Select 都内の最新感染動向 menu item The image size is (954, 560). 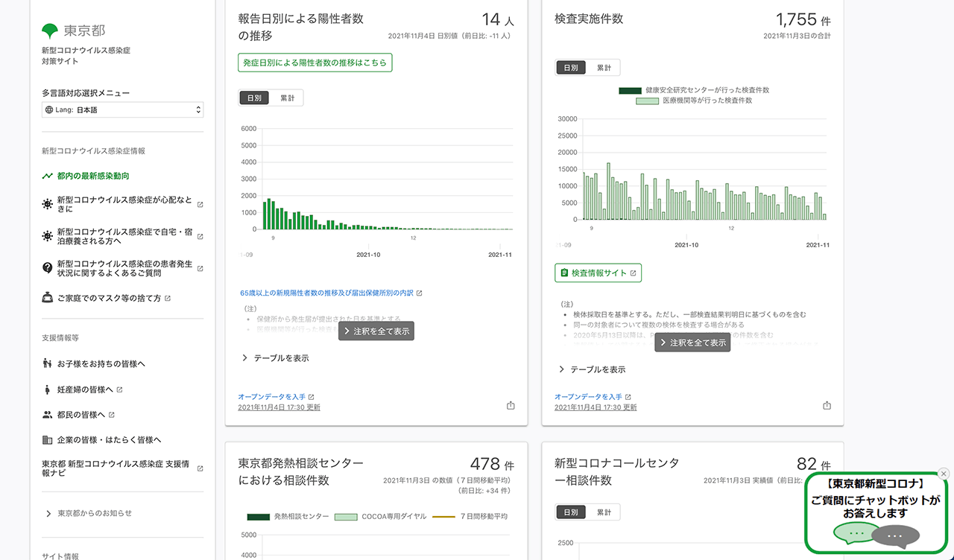tap(93, 176)
